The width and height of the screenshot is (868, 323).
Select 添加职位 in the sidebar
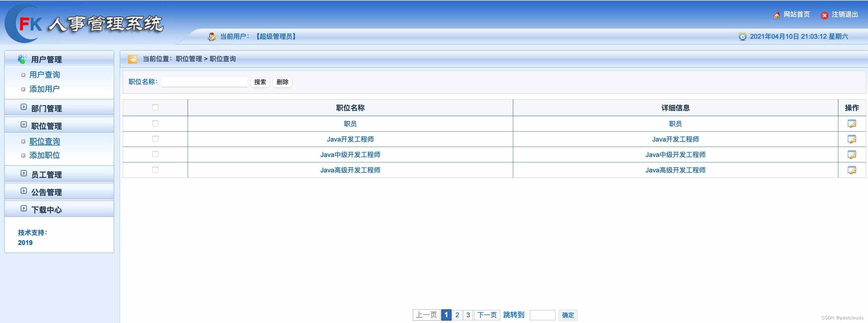tap(45, 155)
